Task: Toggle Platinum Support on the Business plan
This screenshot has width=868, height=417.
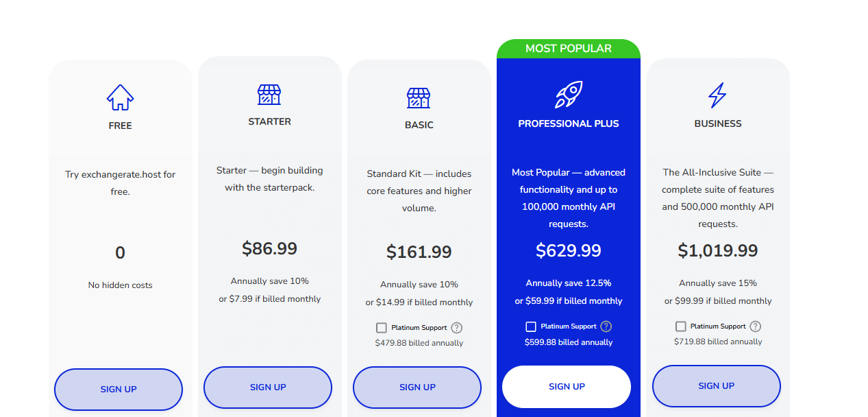Action: click(680, 326)
